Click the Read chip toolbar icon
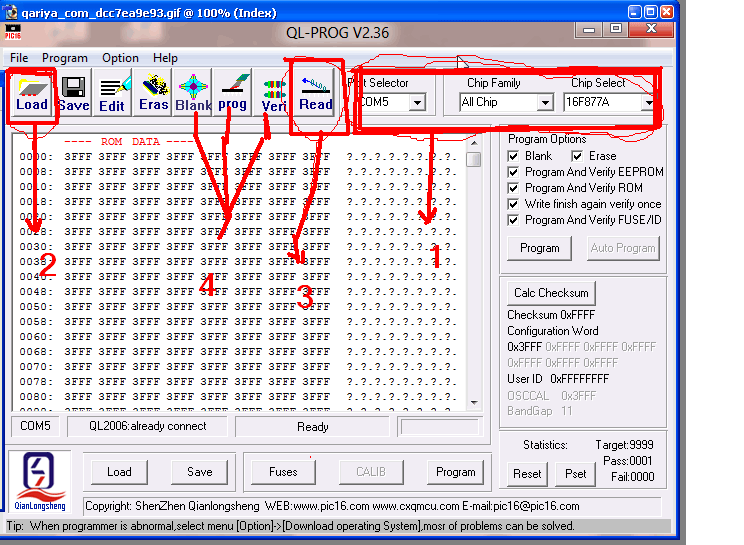Viewport: 744px width, 545px height. [x=316, y=93]
